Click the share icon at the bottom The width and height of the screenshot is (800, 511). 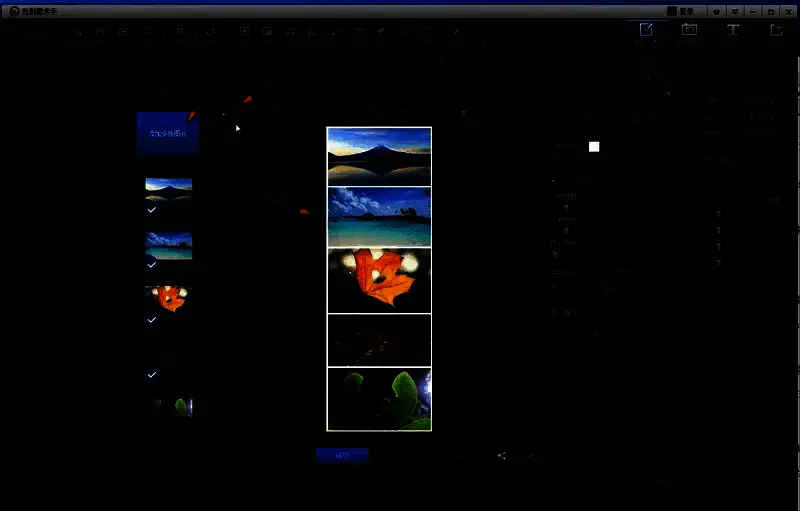click(501, 456)
